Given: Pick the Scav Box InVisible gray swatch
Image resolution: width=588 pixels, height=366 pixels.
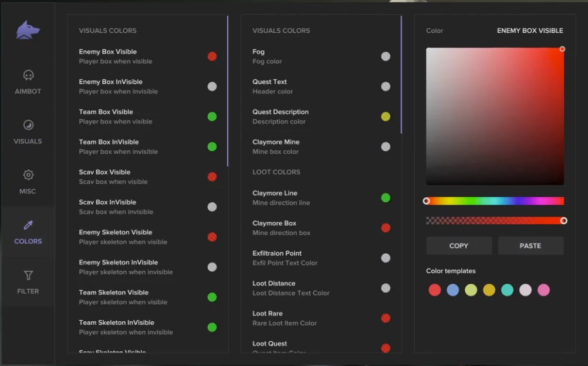Looking at the screenshot, I should tap(212, 207).
